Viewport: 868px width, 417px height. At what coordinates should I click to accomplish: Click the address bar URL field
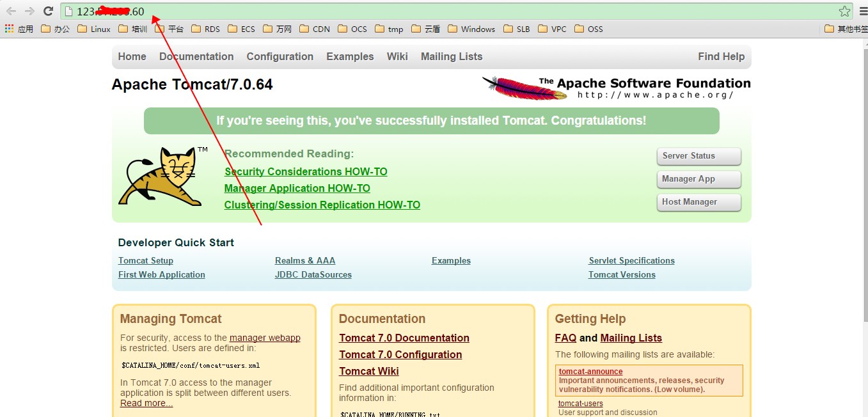click(448, 12)
